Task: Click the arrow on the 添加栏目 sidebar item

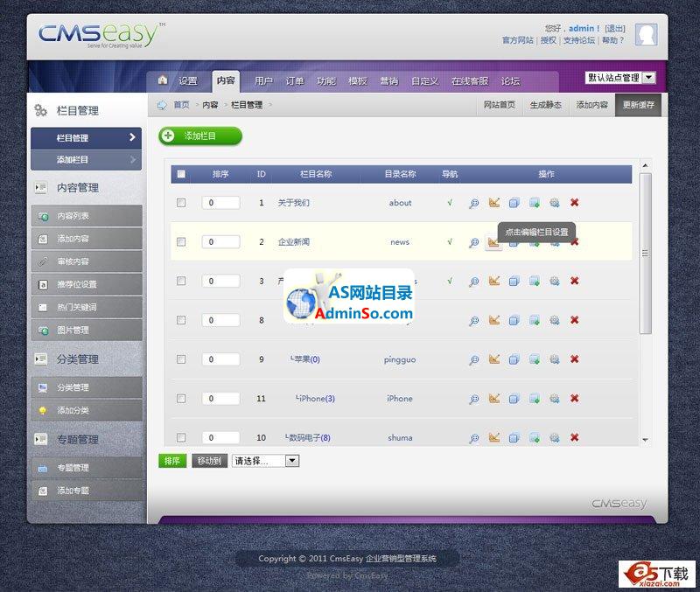Action: pos(132,159)
